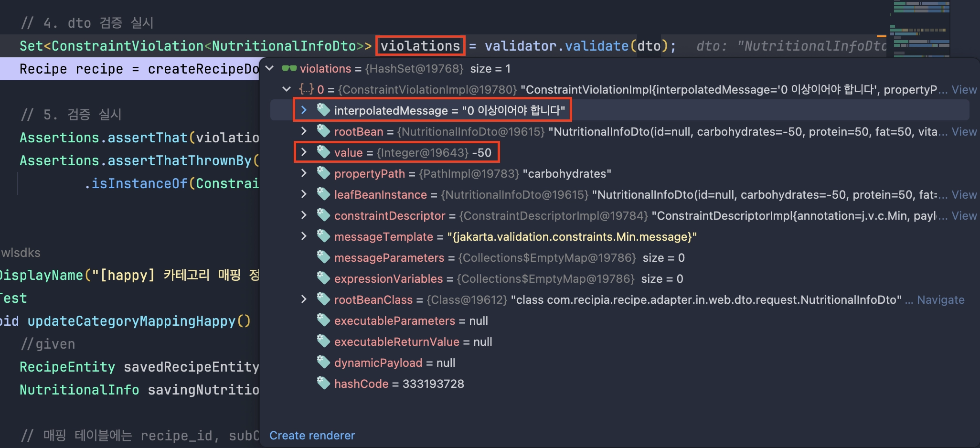This screenshot has width=980, height=448.
Task: Click the tag icon of rootBean
Action: [x=324, y=131]
